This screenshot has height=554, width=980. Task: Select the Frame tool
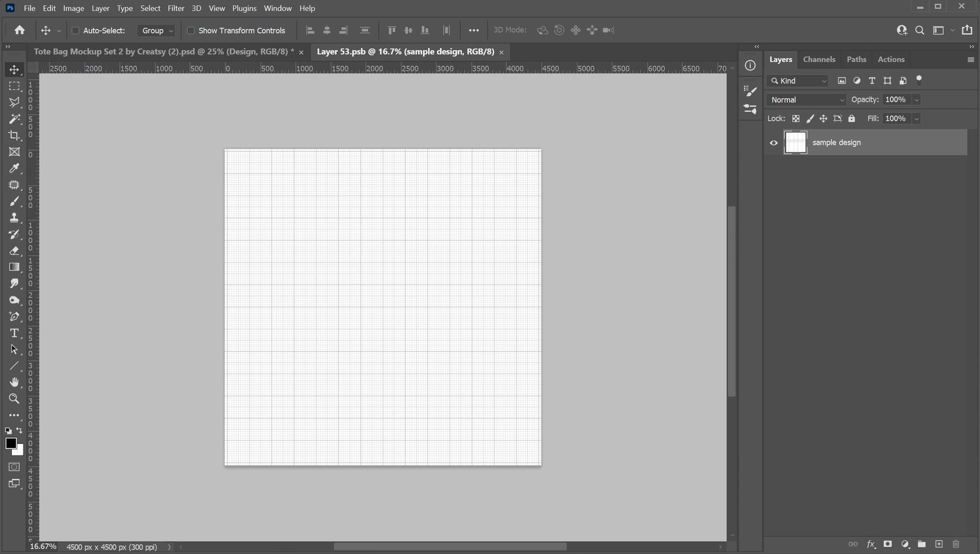[14, 152]
